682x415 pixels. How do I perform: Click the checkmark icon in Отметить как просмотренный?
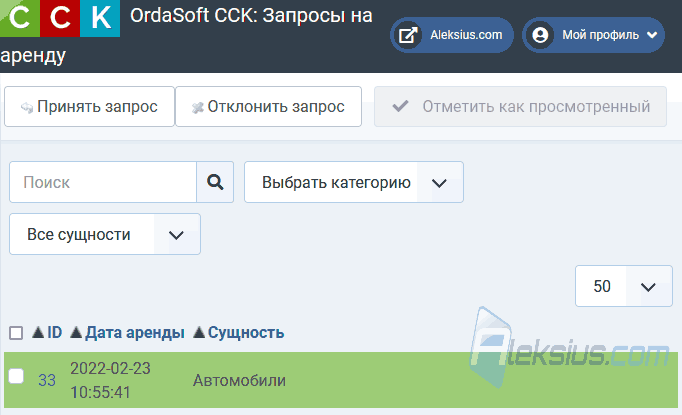tap(400, 106)
